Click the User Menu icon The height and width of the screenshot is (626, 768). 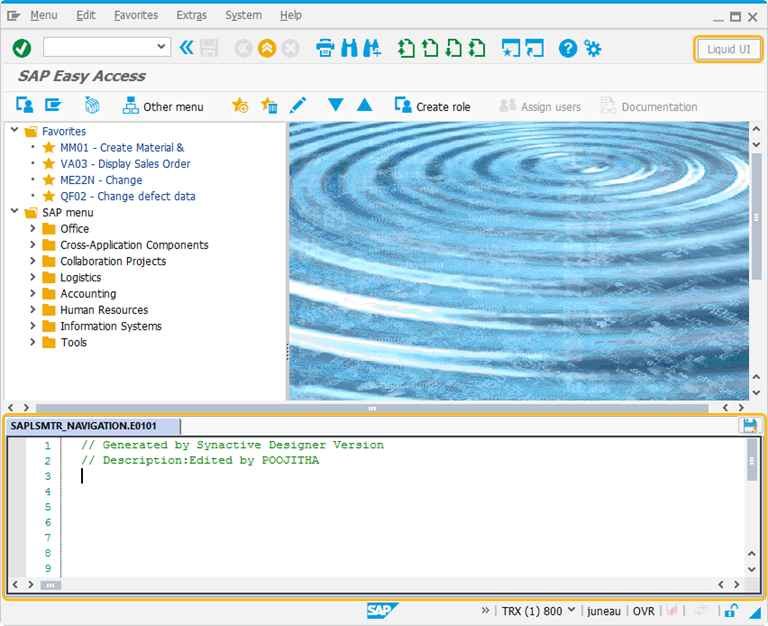(x=24, y=105)
